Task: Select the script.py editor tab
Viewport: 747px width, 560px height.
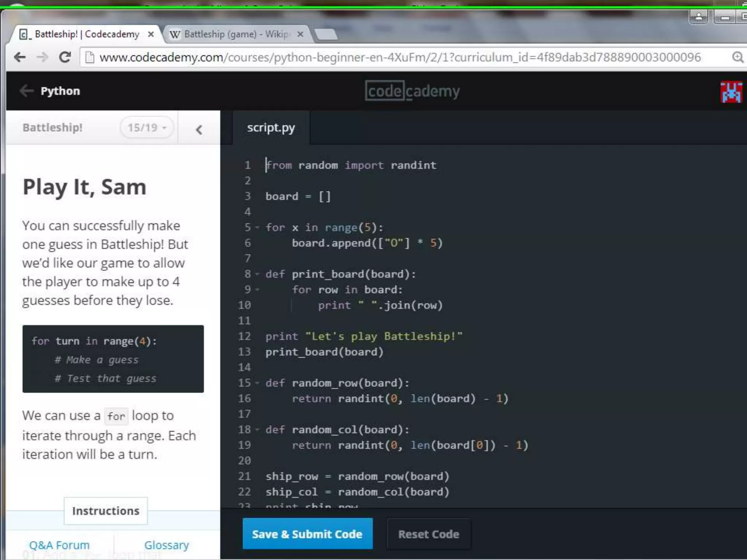Action: (271, 128)
